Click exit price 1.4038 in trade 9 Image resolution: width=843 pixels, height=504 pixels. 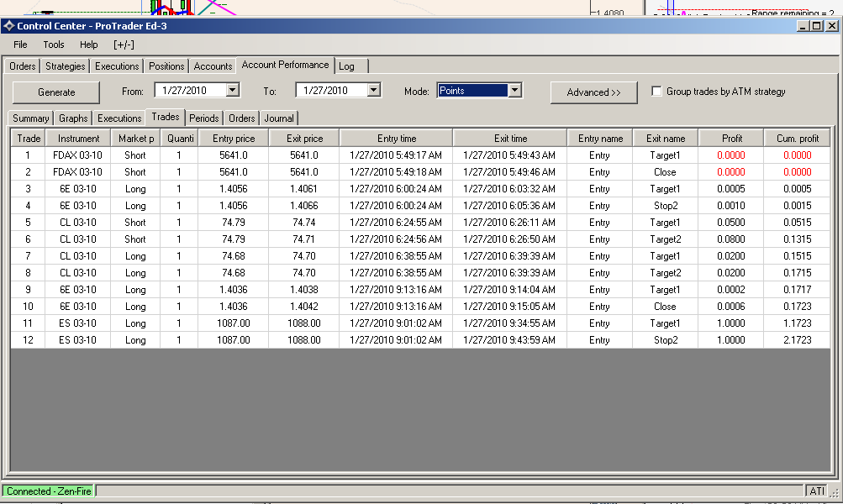click(304, 290)
